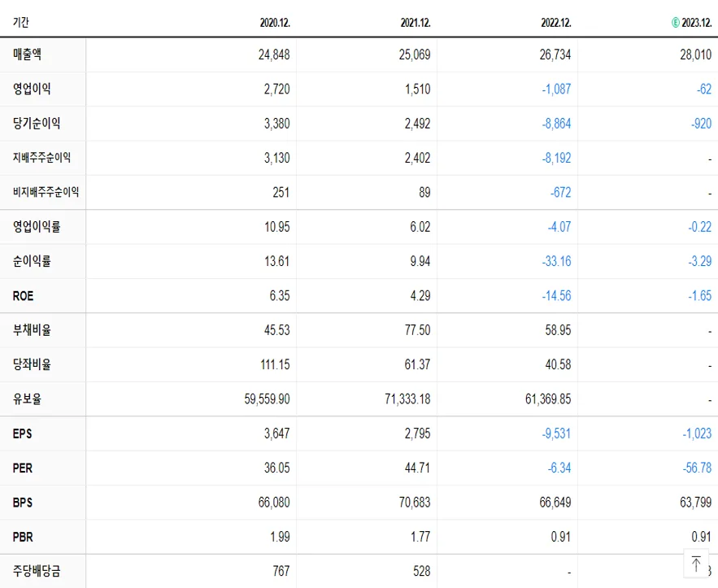Click operating profit value 2,720
This screenshot has height=588, width=718.
(276, 89)
